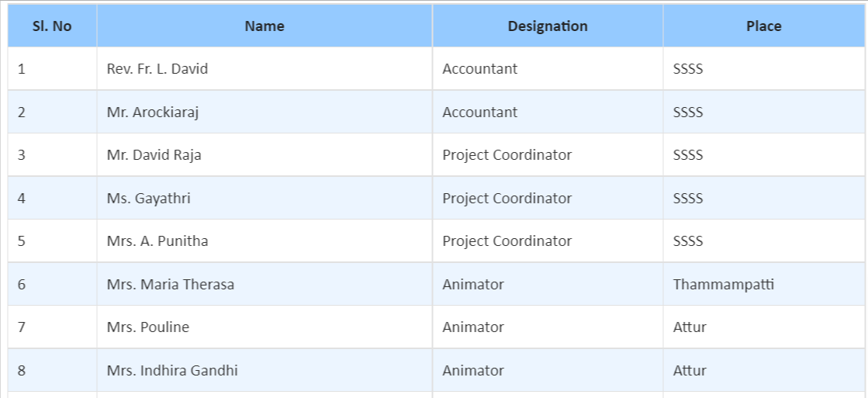The height and width of the screenshot is (398, 868).
Task: Click Thammampatti in the Place column
Action: tap(724, 285)
